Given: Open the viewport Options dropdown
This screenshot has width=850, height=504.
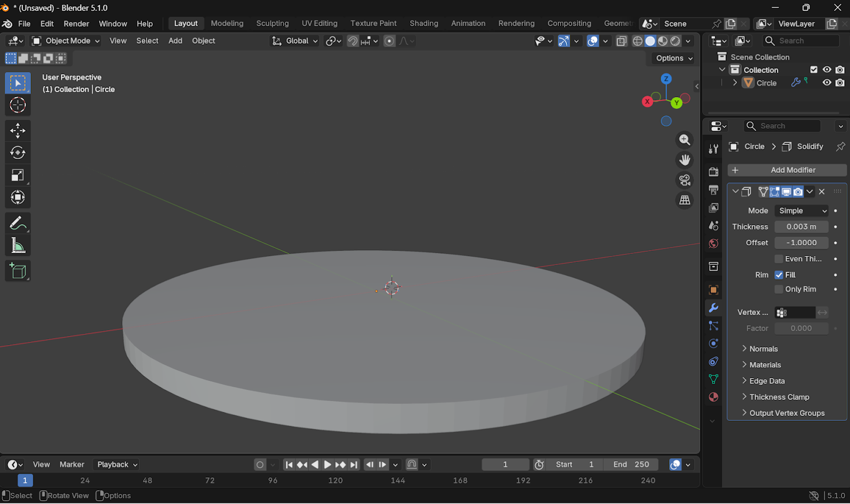Looking at the screenshot, I should (674, 58).
